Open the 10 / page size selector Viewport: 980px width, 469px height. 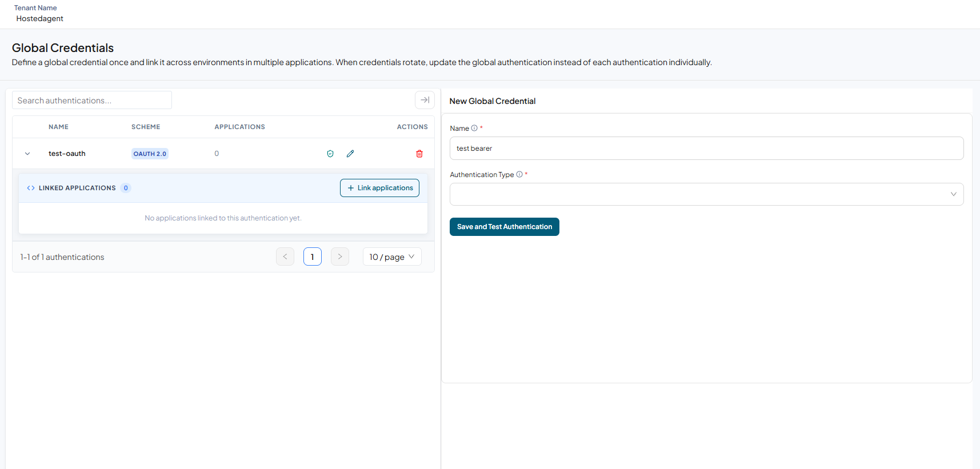pyautogui.click(x=392, y=256)
